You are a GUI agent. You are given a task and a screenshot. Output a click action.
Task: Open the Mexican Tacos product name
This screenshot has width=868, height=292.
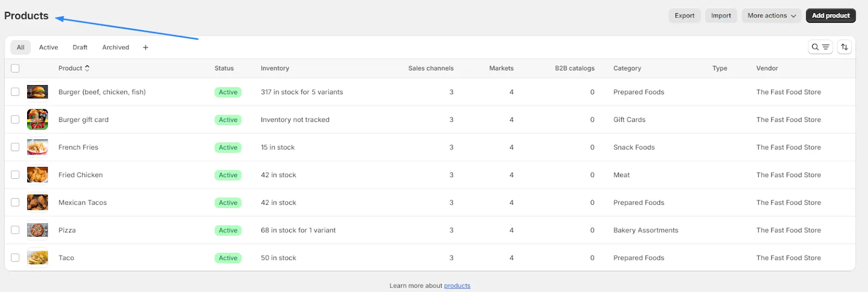[82, 203]
